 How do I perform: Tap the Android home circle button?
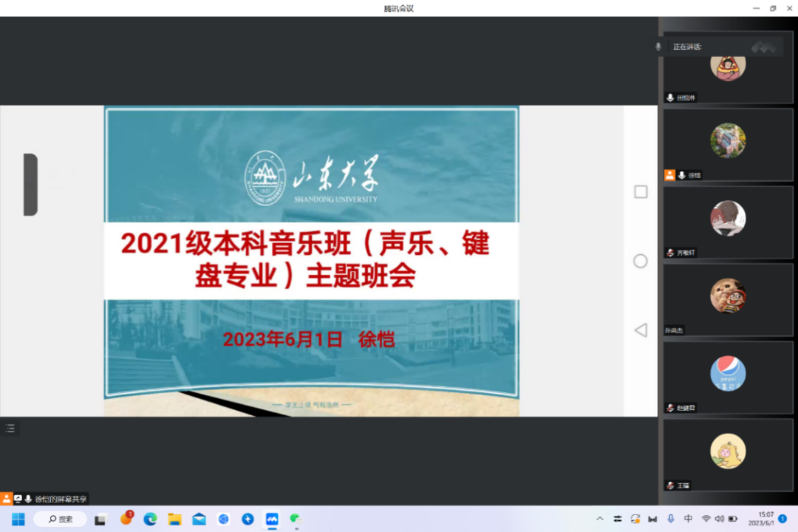tap(641, 261)
